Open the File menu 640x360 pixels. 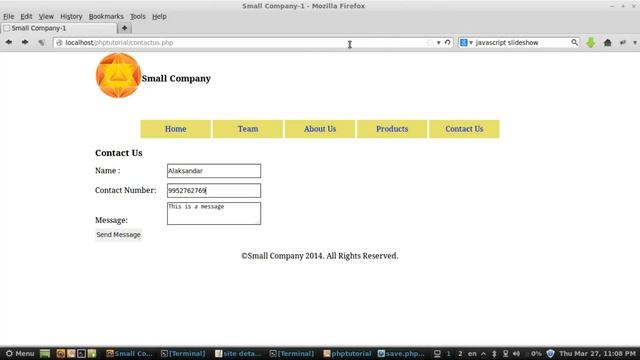coord(9,16)
